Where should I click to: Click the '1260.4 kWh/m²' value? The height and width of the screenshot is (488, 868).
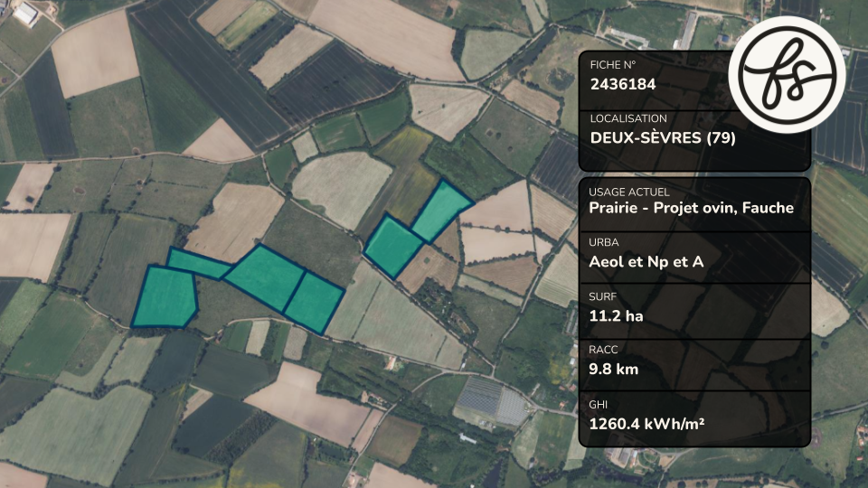(x=646, y=424)
